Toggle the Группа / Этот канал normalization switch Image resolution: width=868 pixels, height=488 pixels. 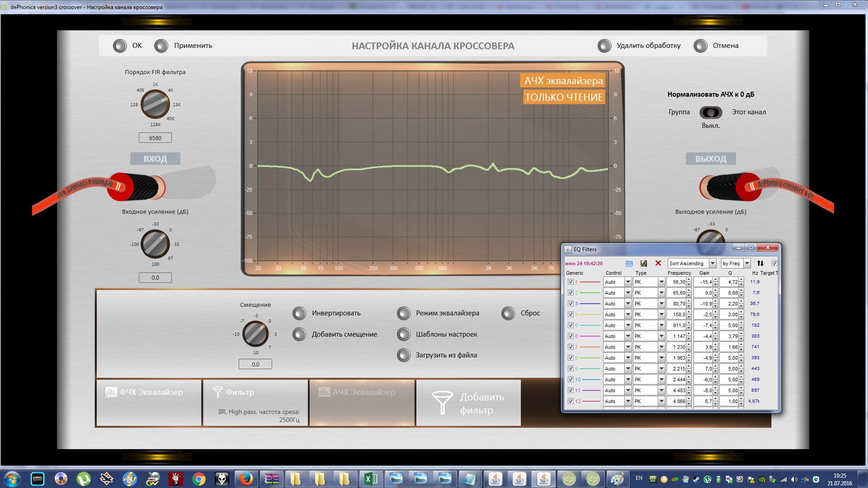711,112
